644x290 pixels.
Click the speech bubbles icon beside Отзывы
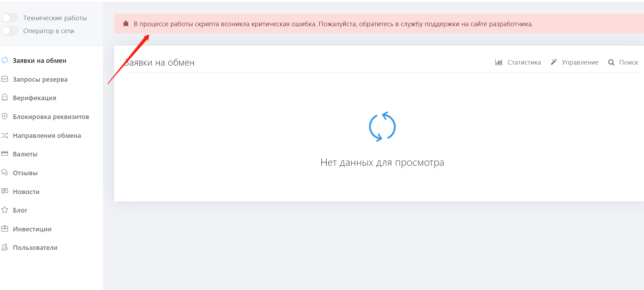pyautogui.click(x=5, y=172)
